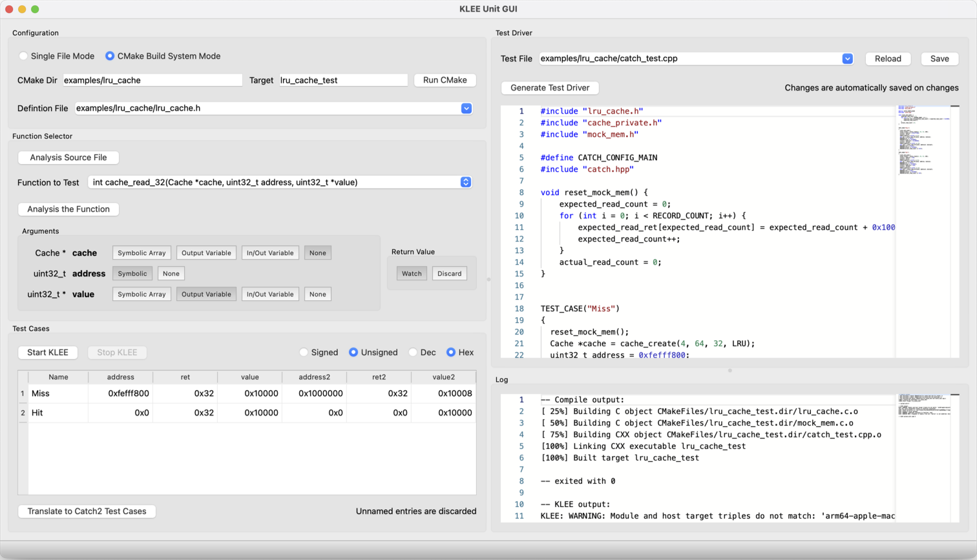Click the Reload button
The height and width of the screenshot is (560, 977).
pyautogui.click(x=888, y=59)
